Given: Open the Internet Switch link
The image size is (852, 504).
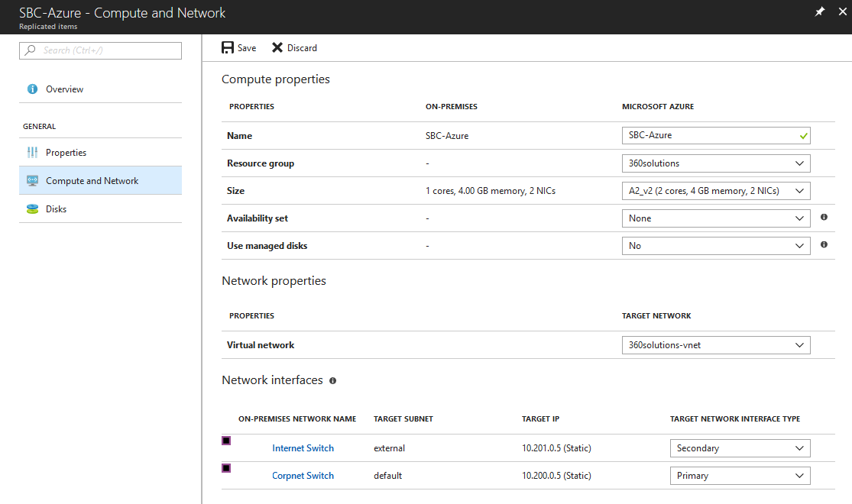Looking at the screenshot, I should 303,448.
